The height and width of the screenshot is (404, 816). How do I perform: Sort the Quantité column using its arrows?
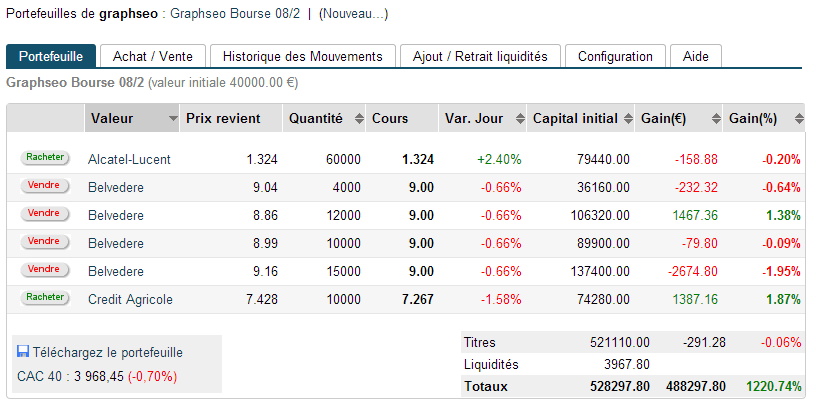tap(359, 119)
